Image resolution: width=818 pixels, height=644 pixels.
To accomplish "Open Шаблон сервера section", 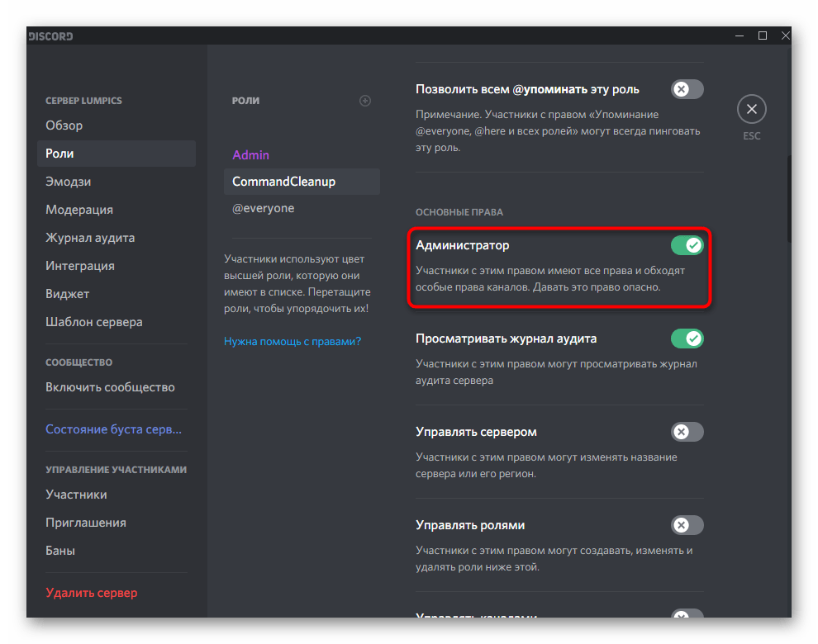I will (x=117, y=322).
